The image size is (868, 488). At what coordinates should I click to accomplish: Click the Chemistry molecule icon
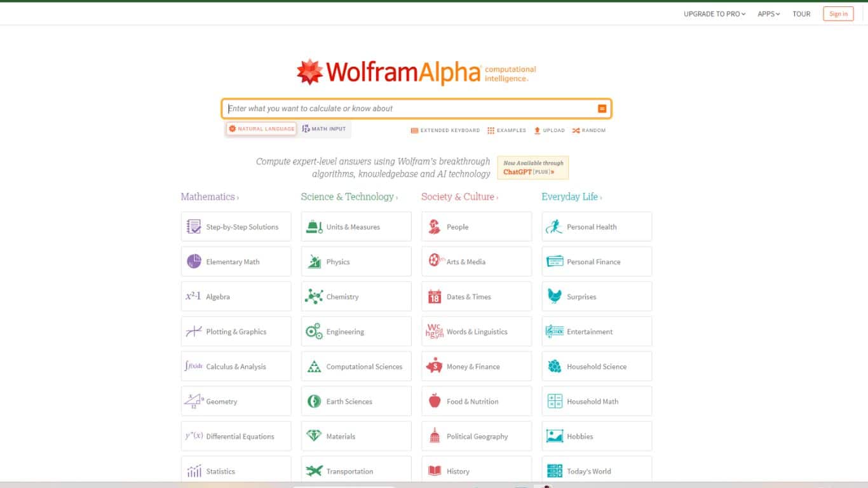314,296
